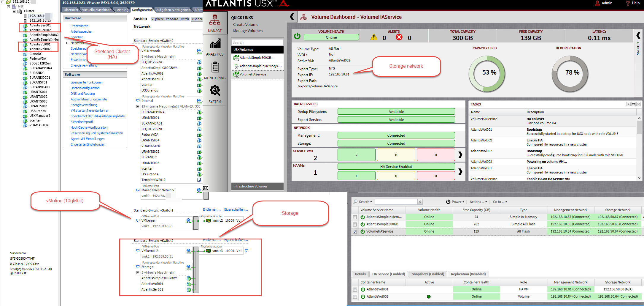The width and height of the screenshot is (644, 306).
Task: Click Entfernen for vSwitch1
Action: click(212, 209)
